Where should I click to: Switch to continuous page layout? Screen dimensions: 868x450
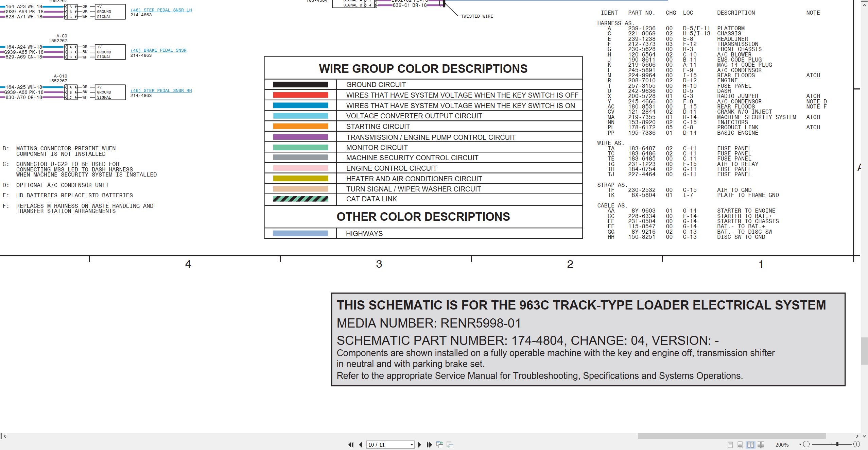(x=740, y=445)
